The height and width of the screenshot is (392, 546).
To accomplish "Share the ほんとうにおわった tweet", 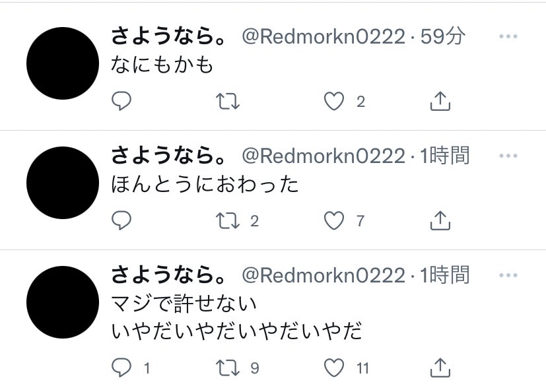I will click(440, 220).
